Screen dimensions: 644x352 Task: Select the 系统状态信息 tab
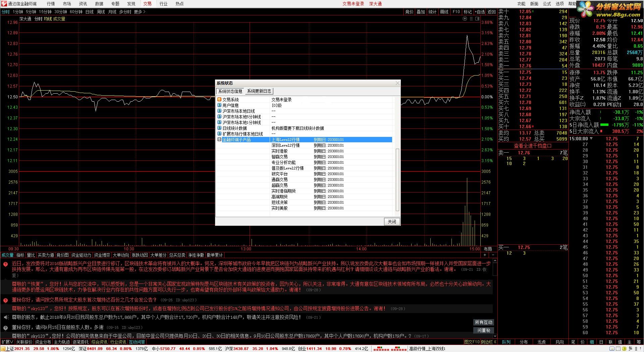[x=230, y=91]
